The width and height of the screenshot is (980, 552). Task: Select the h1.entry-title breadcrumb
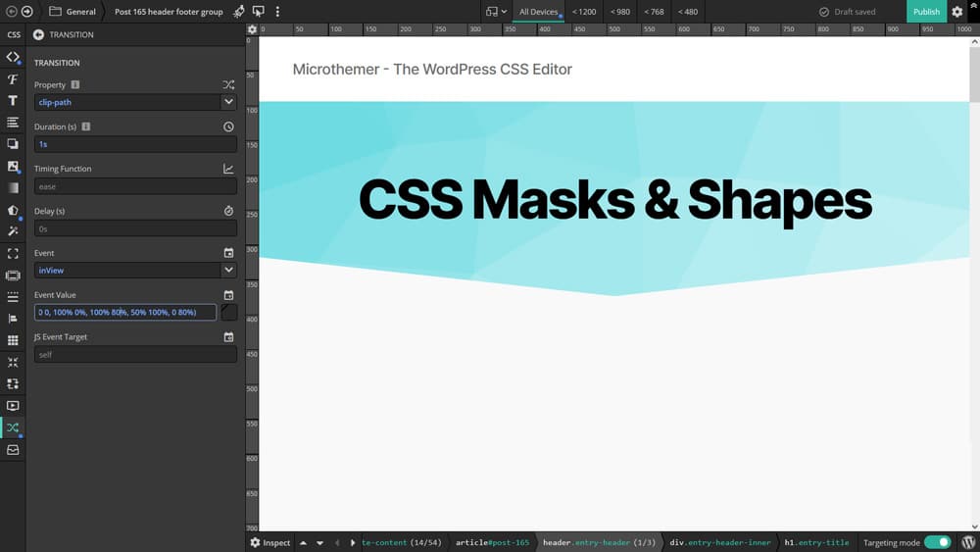click(x=816, y=542)
